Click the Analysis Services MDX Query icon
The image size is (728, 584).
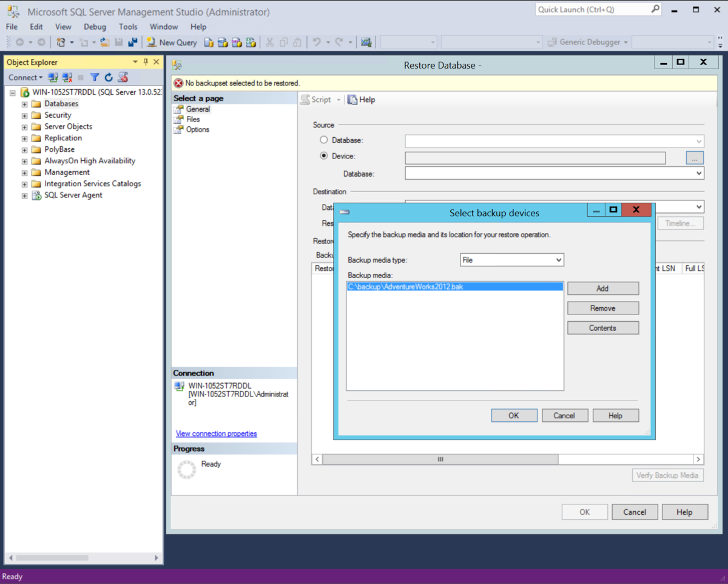[x=223, y=42]
